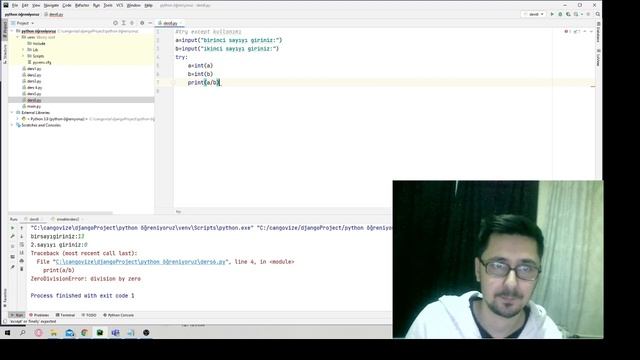Open File Explorer from the taskbar
The image size is (640, 360).
[x=53, y=333]
